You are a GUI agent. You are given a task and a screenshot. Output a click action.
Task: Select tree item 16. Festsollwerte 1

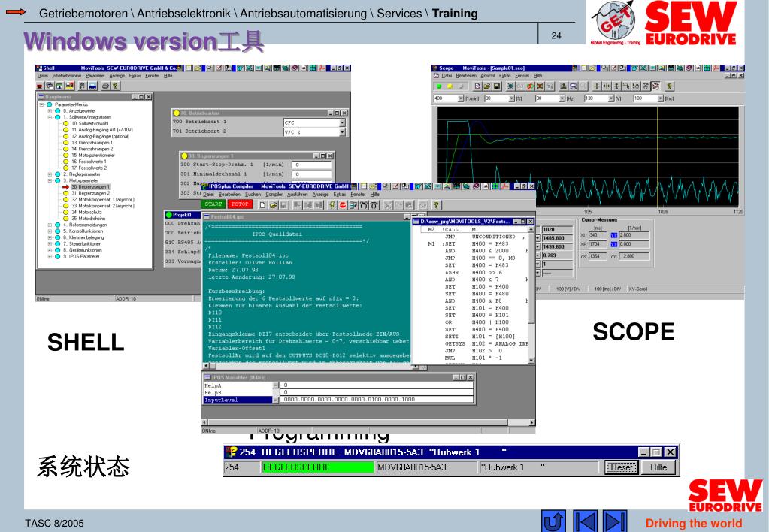click(x=89, y=162)
